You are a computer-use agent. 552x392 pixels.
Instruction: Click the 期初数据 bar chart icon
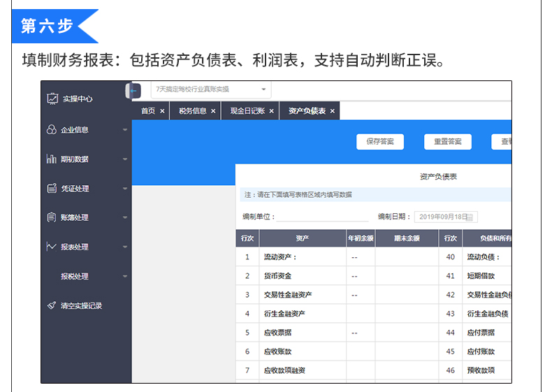pyautogui.click(x=52, y=159)
